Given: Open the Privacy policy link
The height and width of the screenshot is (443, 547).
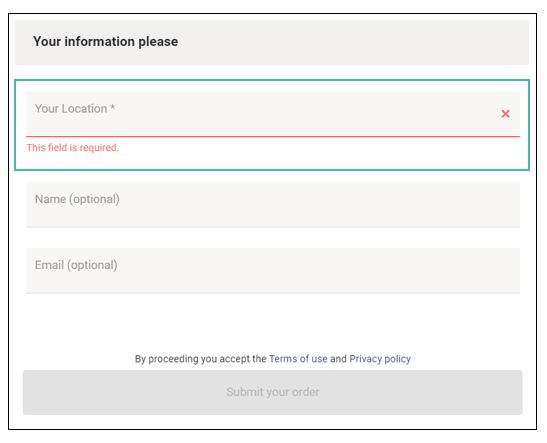Looking at the screenshot, I should tap(380, 359).
